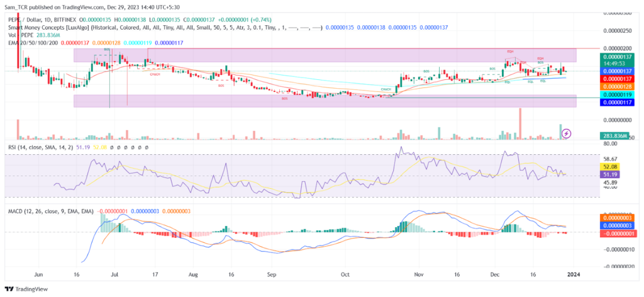Click the Aug label on the time axis
Screen dimensions: 644x297
(x=194, y=274)
